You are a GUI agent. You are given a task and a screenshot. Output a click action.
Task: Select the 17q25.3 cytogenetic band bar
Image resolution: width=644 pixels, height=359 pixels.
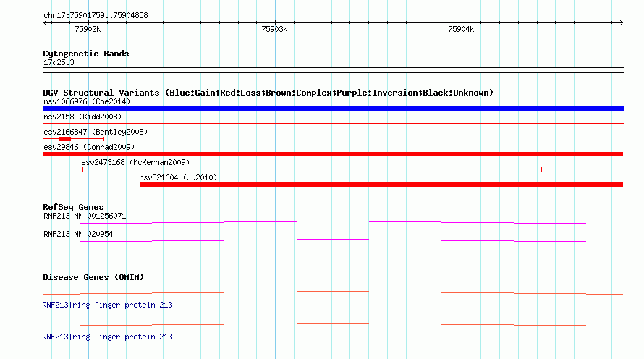coord(333,70)
